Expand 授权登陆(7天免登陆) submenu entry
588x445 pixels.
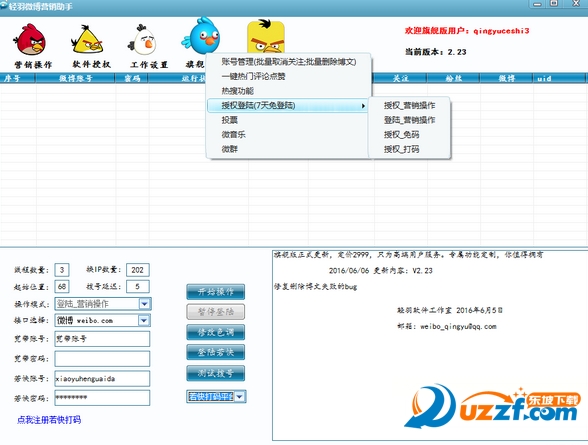pos(288,105)
